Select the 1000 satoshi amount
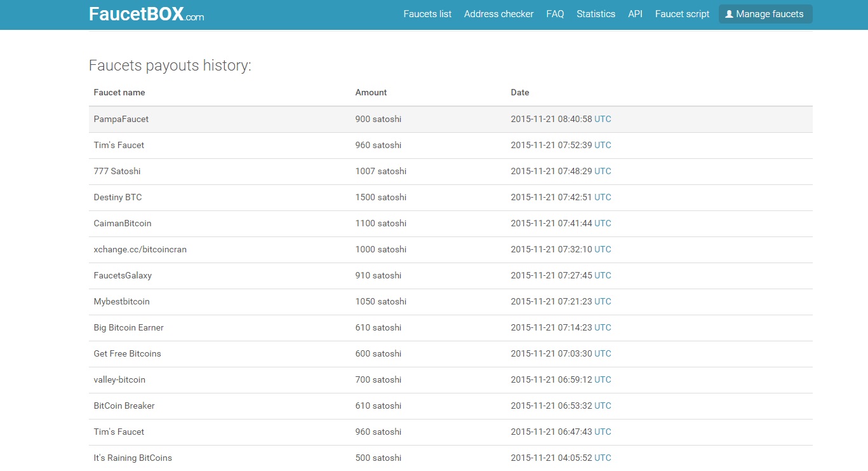 point(381,249)
